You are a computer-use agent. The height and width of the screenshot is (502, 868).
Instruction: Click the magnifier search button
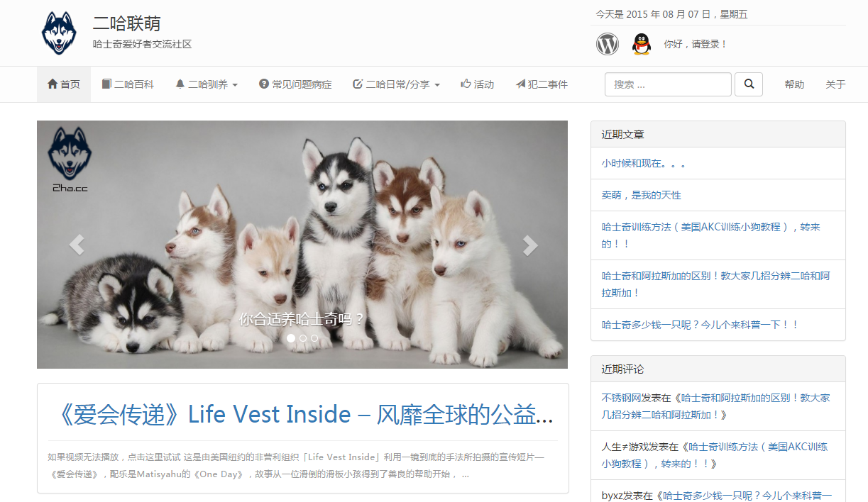749,84
